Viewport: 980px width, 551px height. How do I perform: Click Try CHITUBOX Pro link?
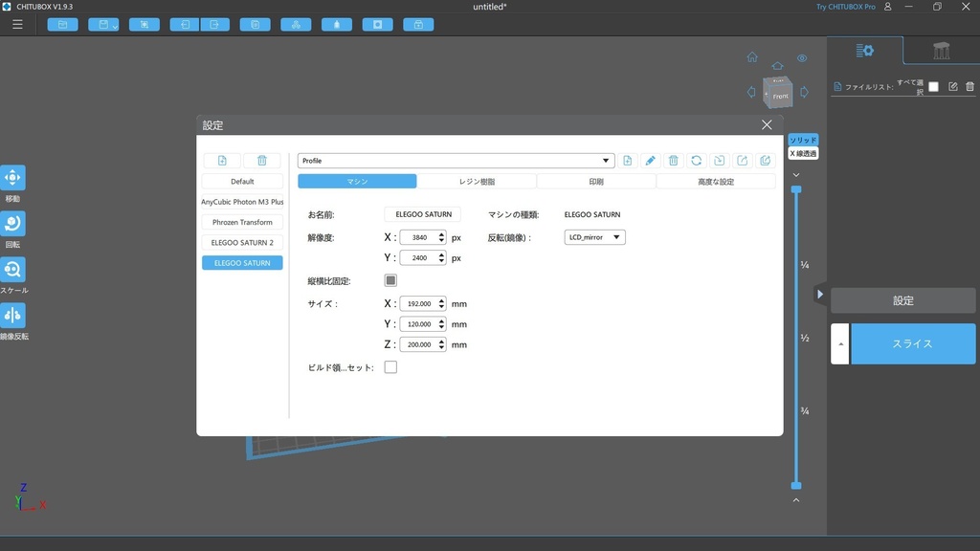pos(846,7)
